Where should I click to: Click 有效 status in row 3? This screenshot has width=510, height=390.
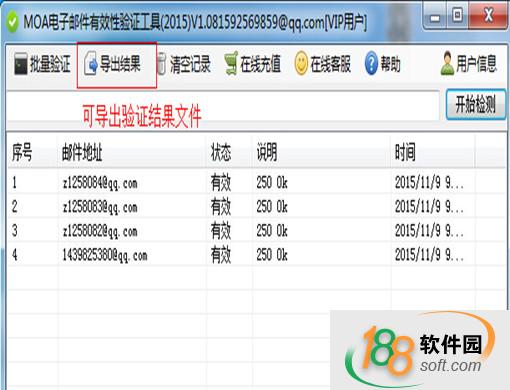tap(221, 231)
